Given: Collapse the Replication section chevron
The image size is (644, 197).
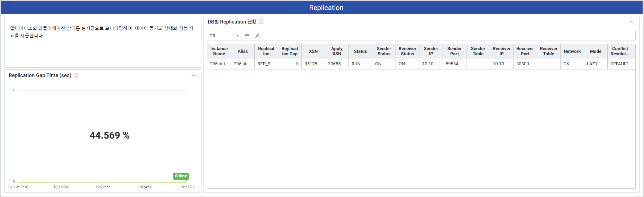Looking at the screenshot, I should pyautogui.click(x=9, y=8).
